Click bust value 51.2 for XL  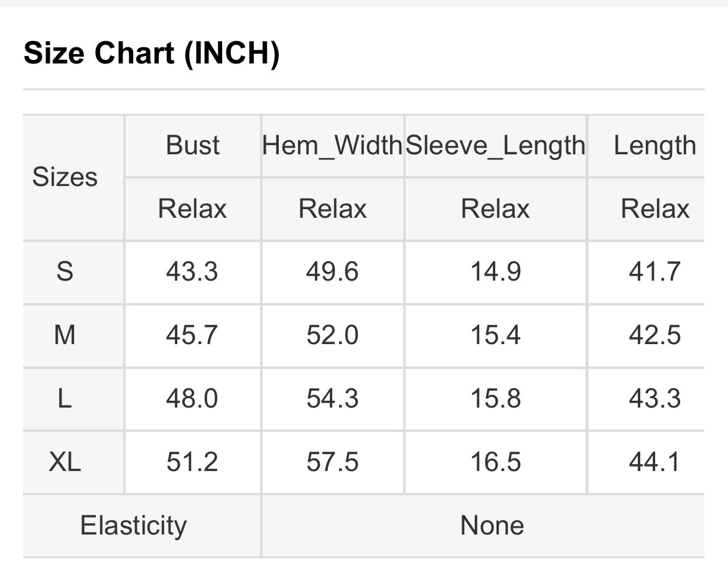pos(192,462)
